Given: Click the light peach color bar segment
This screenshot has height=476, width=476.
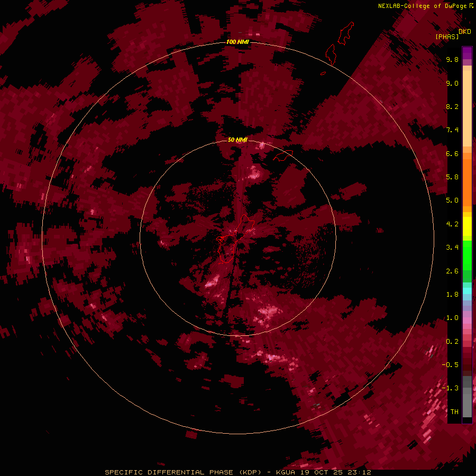Looking at the screenshot, I should coord(467,108).
